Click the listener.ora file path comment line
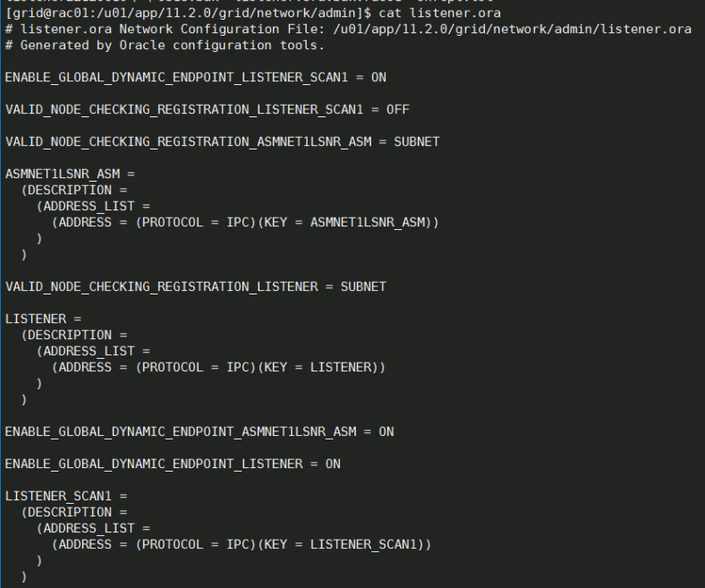Image resolution: width=705 pixels, height=588 pixels. pos(348,30)
